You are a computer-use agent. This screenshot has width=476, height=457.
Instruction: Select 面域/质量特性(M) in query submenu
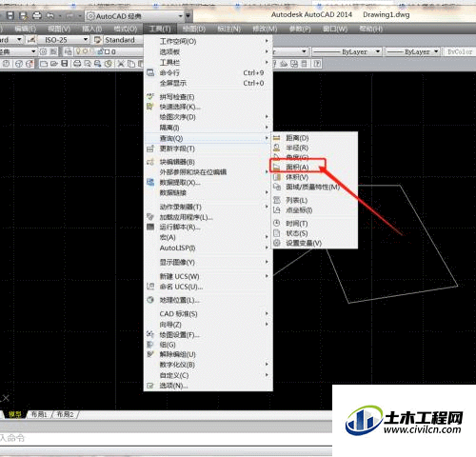[315, 187]
